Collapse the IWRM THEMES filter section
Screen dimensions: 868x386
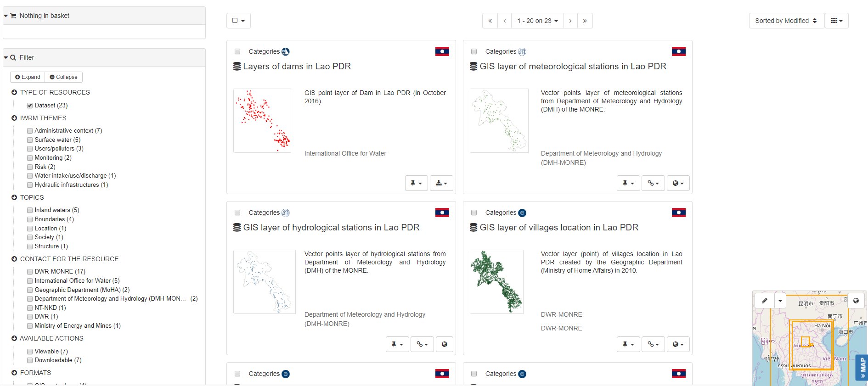(14, 118)
